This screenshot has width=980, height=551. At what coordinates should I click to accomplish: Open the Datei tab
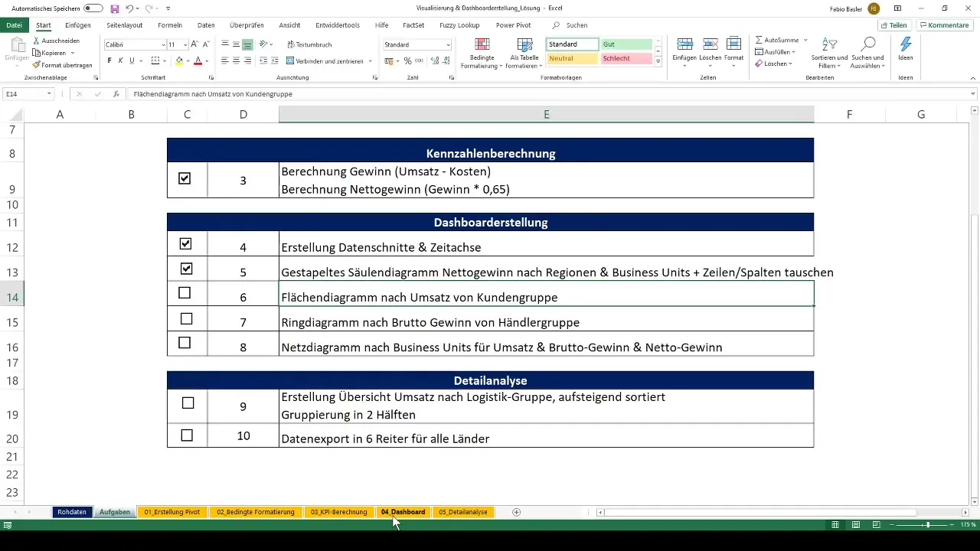pos(14,25)
